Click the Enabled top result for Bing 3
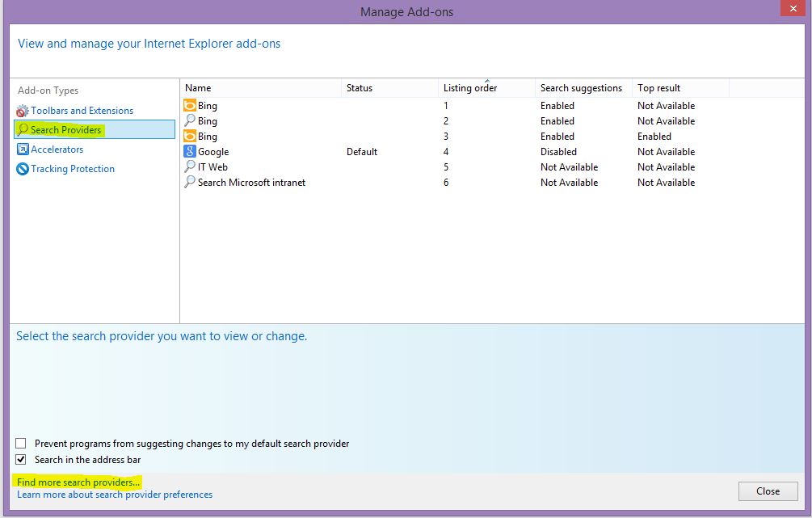This screenshot has width=812, height=518. click(x=654, y=137)
